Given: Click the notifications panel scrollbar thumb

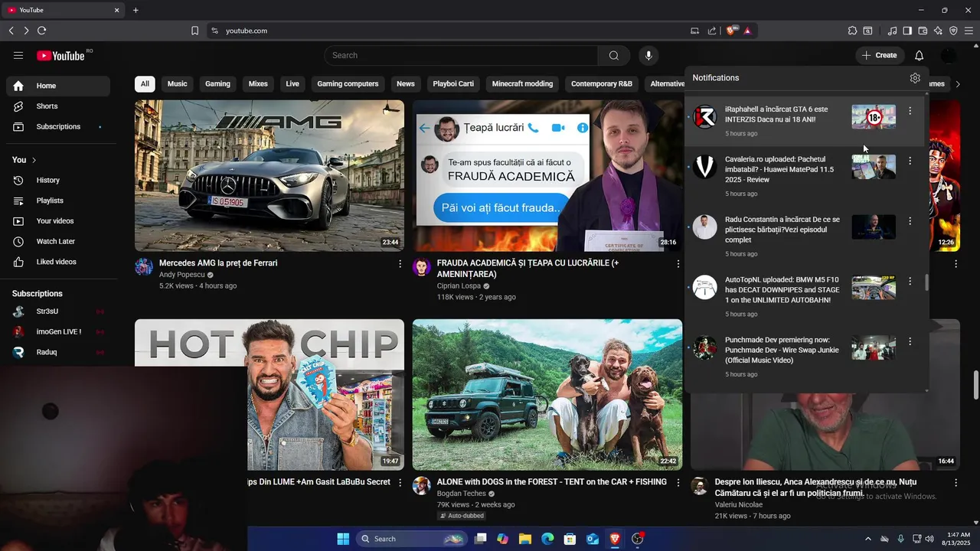Looking at the screenshot, I should pos(926,282).
